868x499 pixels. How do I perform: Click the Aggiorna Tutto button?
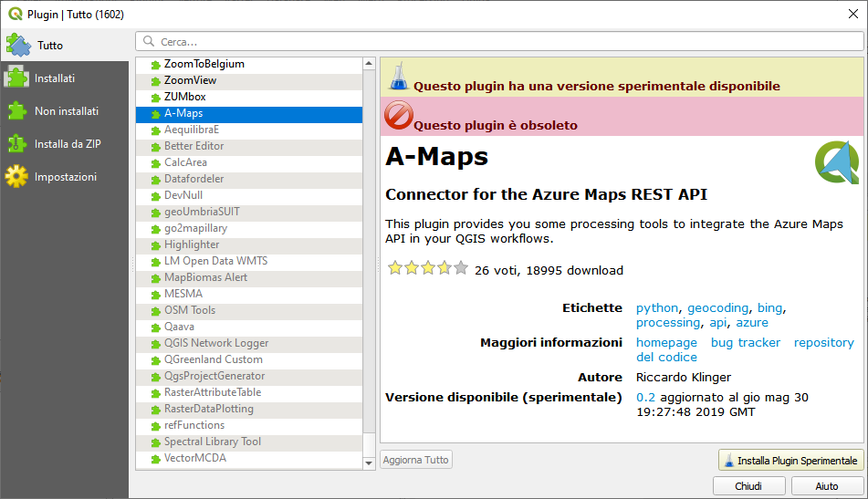[x=415, y=460]
